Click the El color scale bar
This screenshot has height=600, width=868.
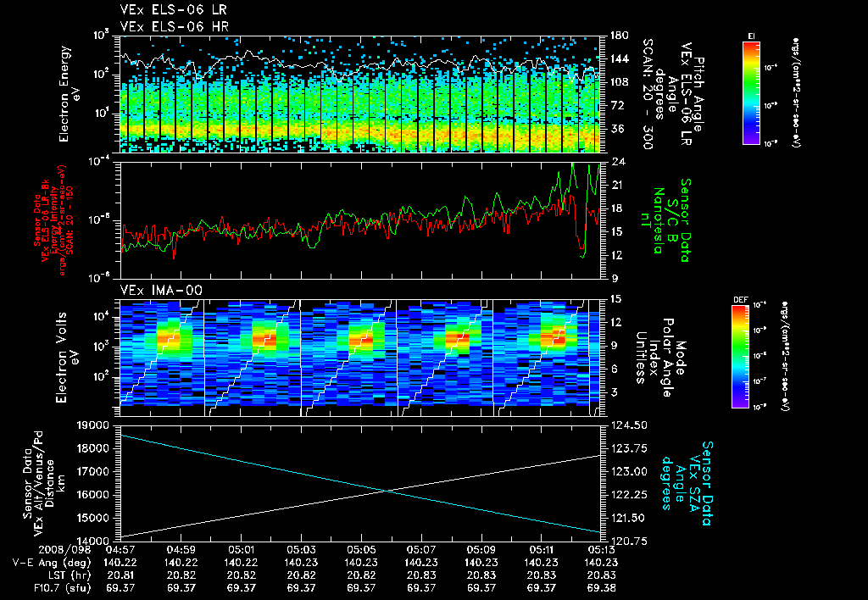pos(751,93)
